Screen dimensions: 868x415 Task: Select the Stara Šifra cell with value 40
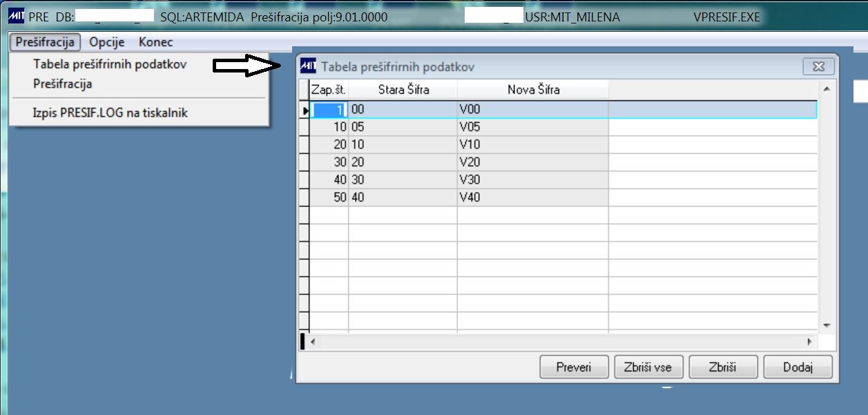[403, 197]
